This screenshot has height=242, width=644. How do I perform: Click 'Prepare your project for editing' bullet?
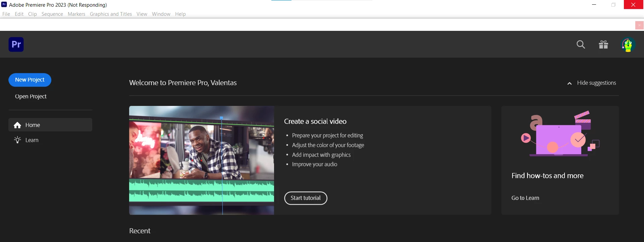click(x=327, y=135)
